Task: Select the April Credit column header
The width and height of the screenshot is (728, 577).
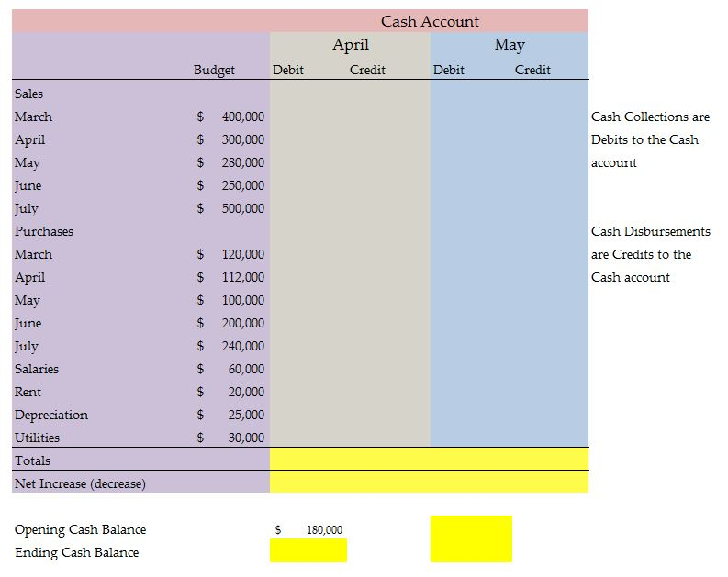Action: pyautogui.click(x=367, y=70)
